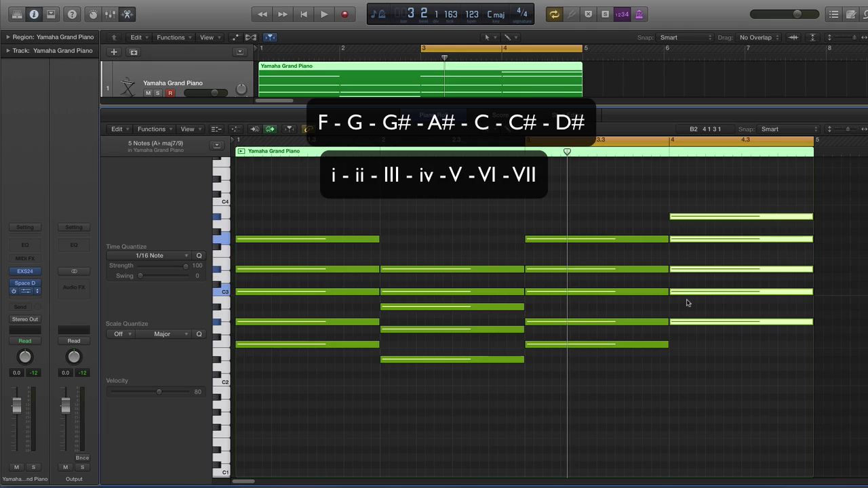868x488 pixels.
Task: Open the piano roll Snap Smart dropdown
Action: [x=789, y=129]
